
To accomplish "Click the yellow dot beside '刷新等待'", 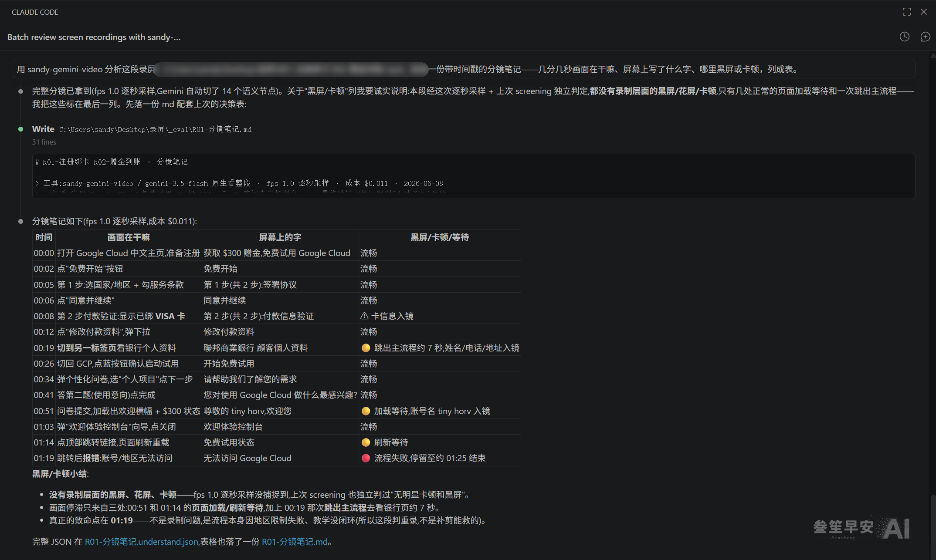I will (x=366, y=442).
